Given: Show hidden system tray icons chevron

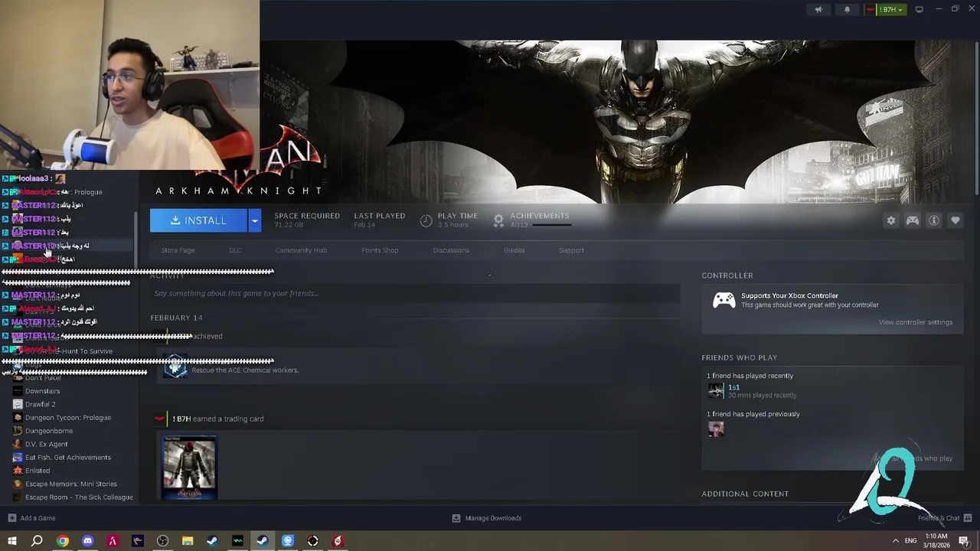Looking at the screenshot, I should click(x=896, y=541).
